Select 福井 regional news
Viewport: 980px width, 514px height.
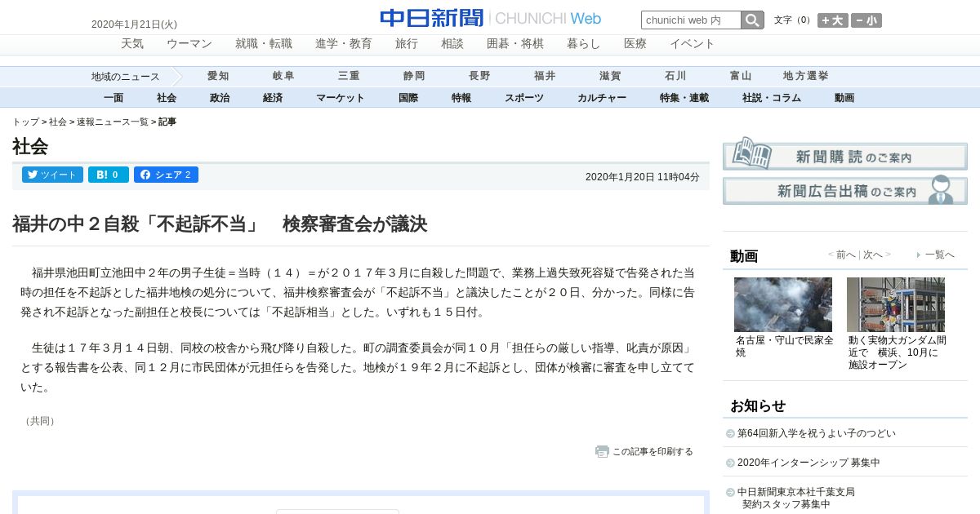[x=545, y=76]
